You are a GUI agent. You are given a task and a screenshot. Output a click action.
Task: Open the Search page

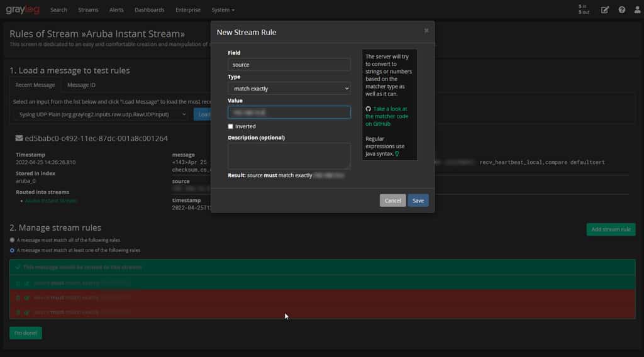(x=58, y=10)
